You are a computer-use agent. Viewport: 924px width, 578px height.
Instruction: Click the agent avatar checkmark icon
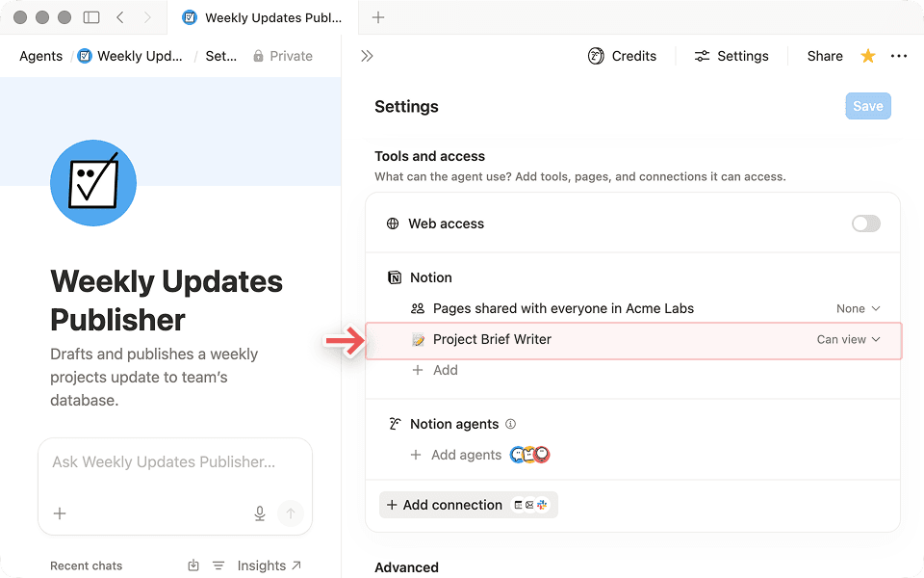(93, 183)
